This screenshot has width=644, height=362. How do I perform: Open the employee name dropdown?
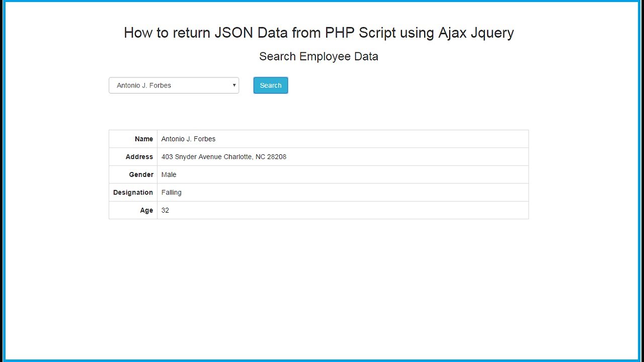click(x=174, y=85)
